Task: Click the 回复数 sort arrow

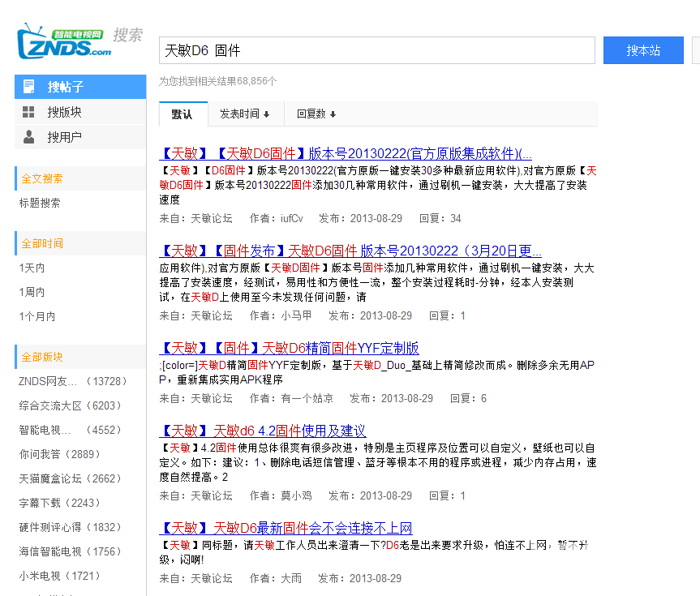Action: (333, 114)
